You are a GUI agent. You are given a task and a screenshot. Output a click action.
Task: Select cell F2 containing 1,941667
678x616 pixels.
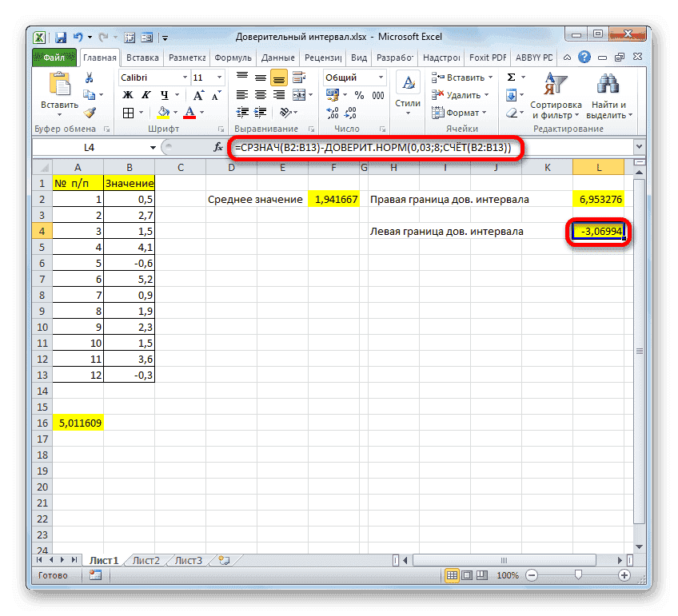click(x=333, y=199)
